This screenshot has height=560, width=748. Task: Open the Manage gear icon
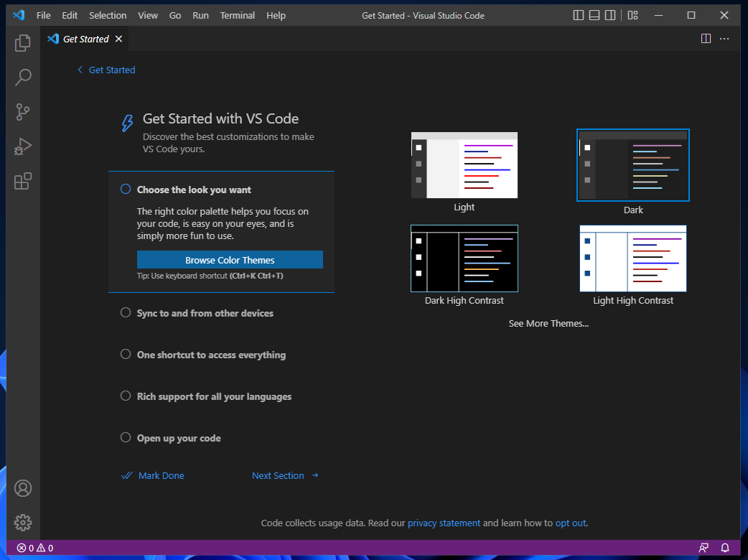22,523
